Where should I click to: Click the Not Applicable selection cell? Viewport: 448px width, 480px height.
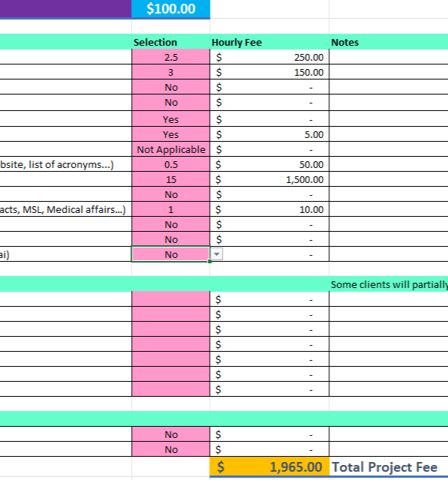171,149
